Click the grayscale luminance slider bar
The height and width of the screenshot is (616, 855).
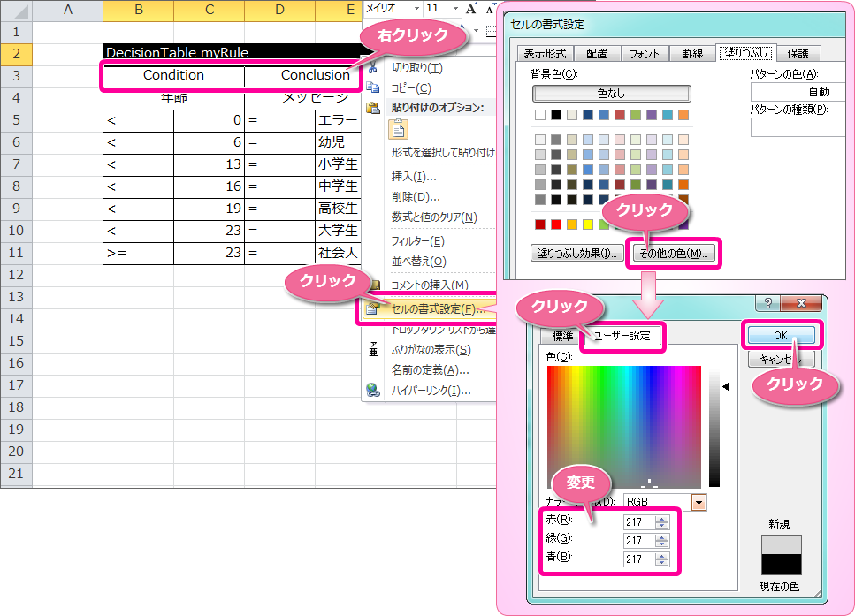click(714, 429)
